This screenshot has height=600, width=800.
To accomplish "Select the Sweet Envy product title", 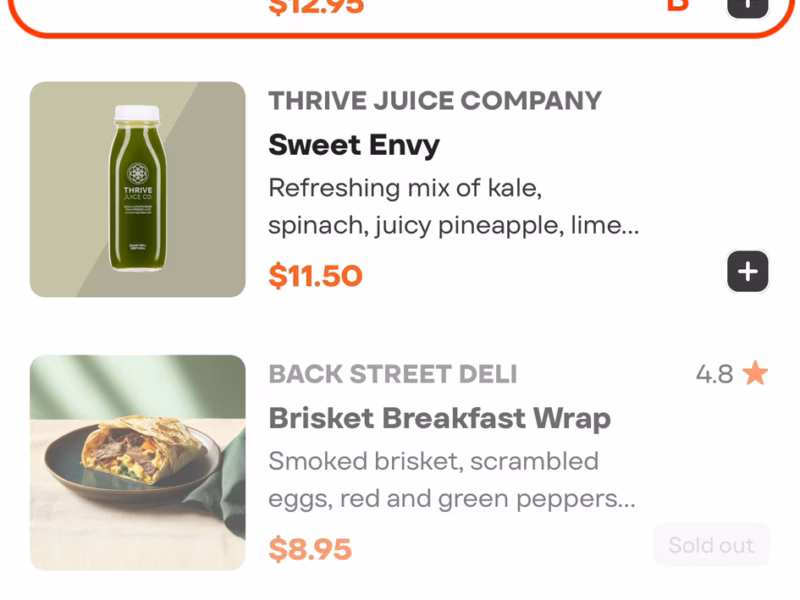I will (354, 145).
